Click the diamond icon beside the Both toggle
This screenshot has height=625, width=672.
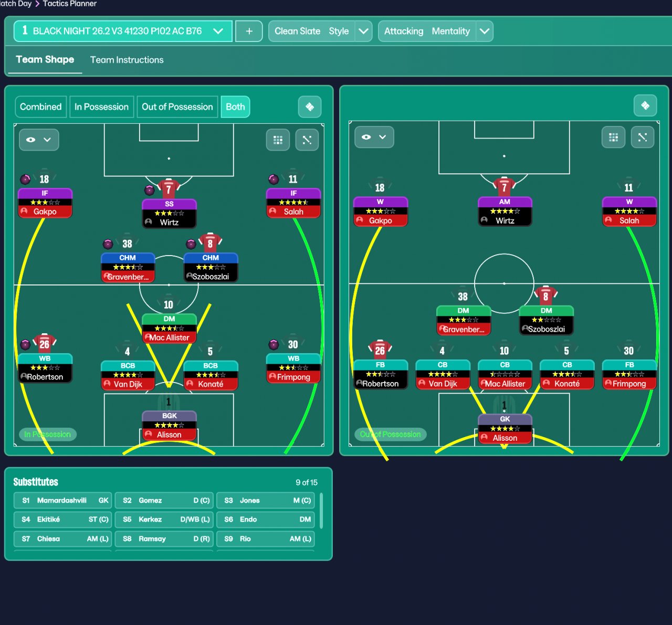tap(310, 107)
